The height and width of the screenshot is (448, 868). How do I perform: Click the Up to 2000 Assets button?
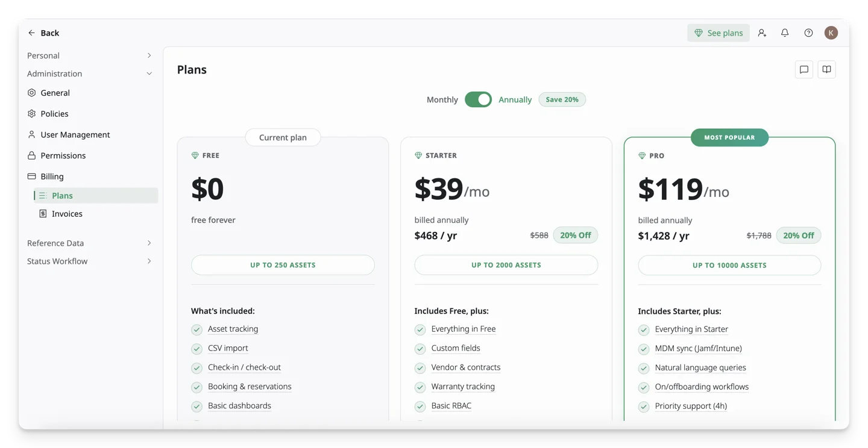click(506, 265)
